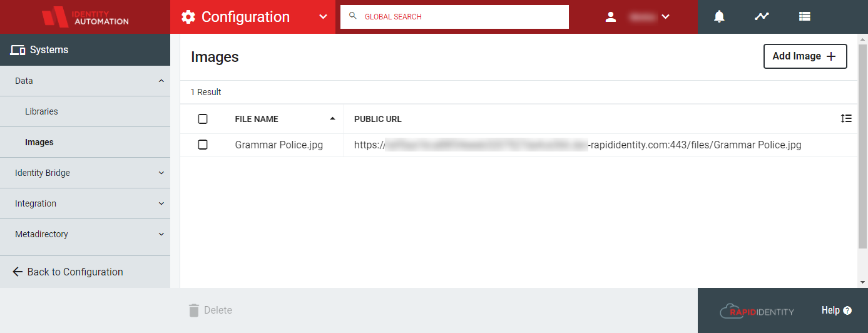Click the Configuration gear icon
The width and height of the screenshot is (868, 333).
pos(188,17)
